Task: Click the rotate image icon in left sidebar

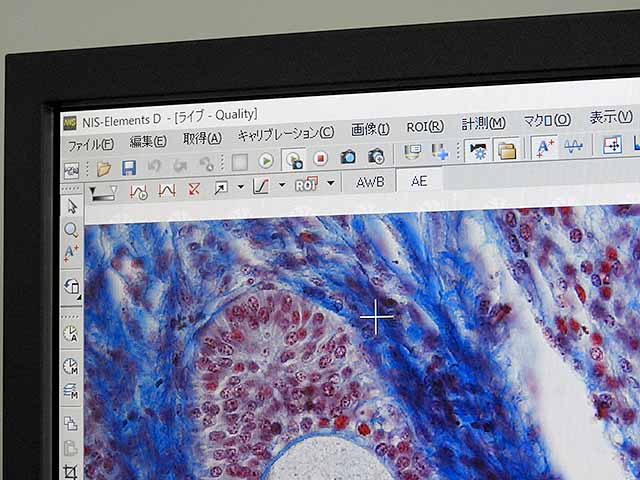Action: [71, 287]
